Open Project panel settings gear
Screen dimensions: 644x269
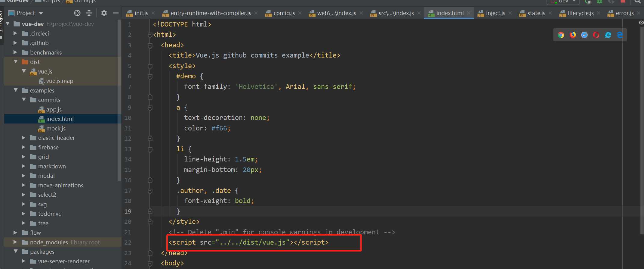[x=104, y=13]
